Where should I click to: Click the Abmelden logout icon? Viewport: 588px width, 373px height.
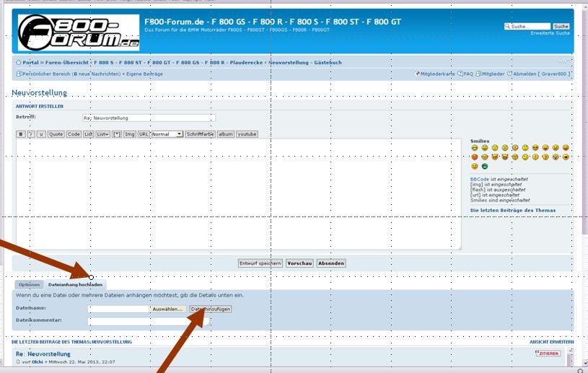[x=509, y=74]
